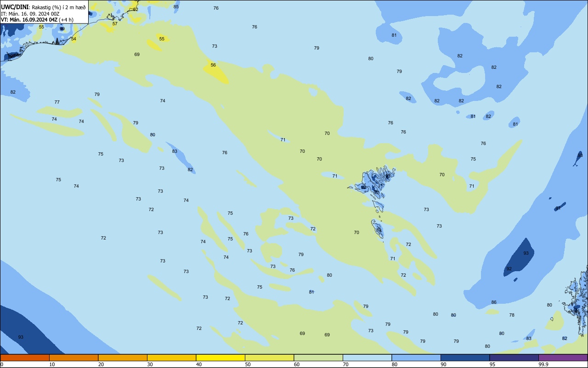Select the medium blue 80–90 legend swatch
The image size is (588, 368).
click(x=416, y=357)
